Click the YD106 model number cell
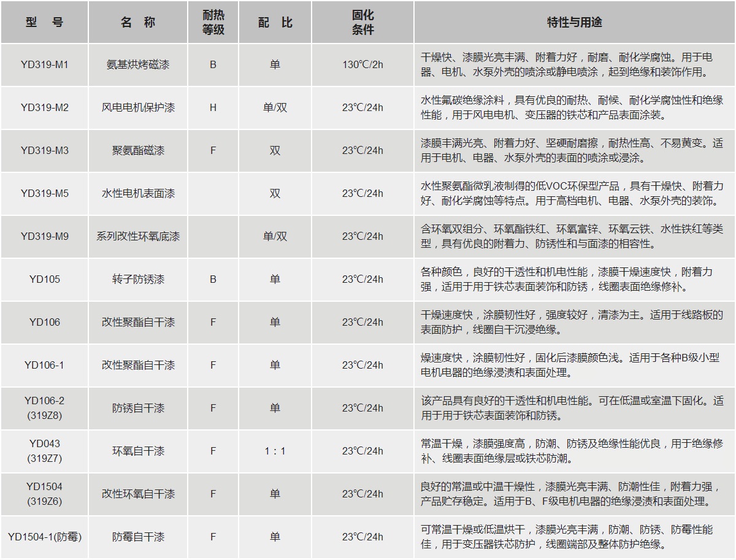This screenshot has height=560, width=736. tap(44, 321)
